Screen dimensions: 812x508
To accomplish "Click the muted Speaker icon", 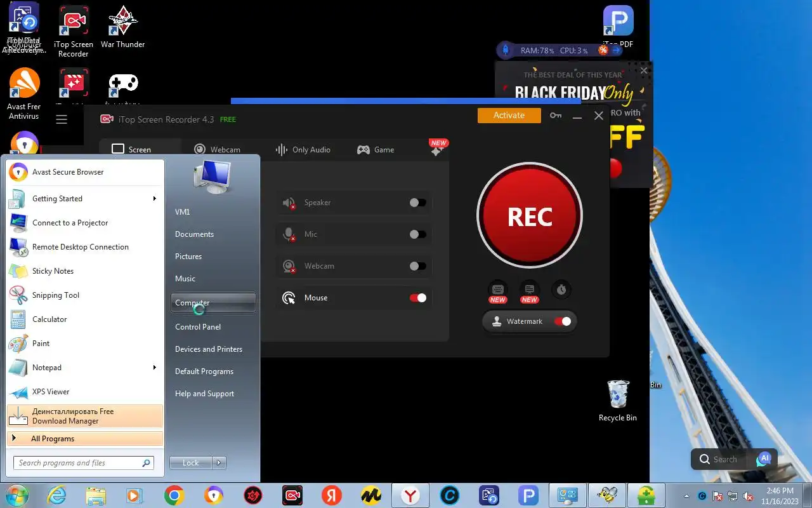I will [x=289, y=203].
